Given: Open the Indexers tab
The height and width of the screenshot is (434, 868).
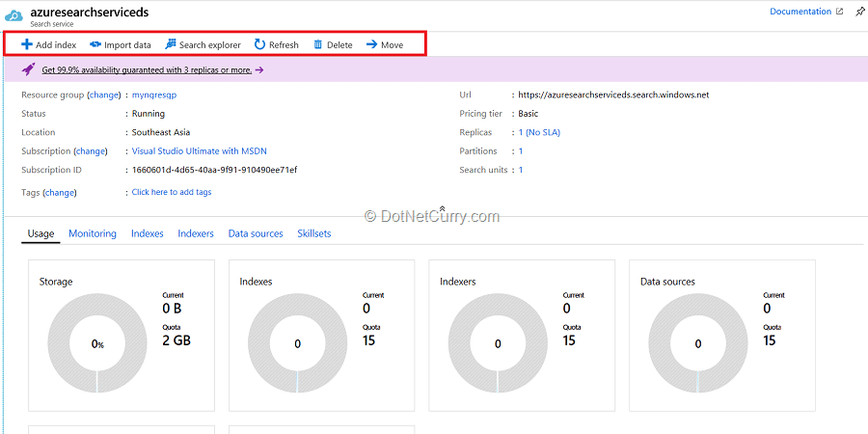Looking at the screenshot, I should (x=196, y=233).
